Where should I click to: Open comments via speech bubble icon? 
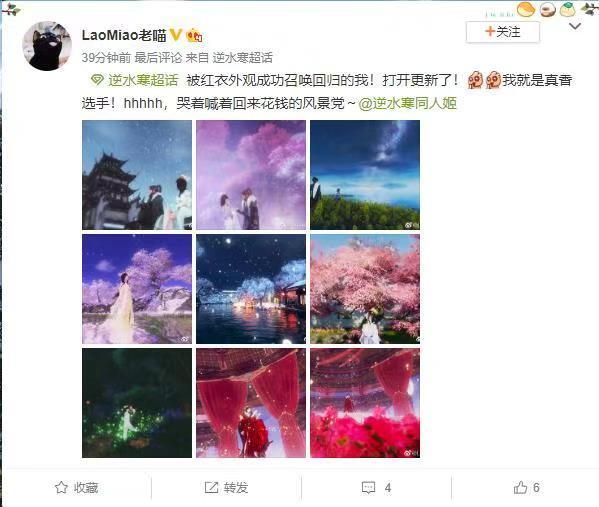[x=368, y=488]
